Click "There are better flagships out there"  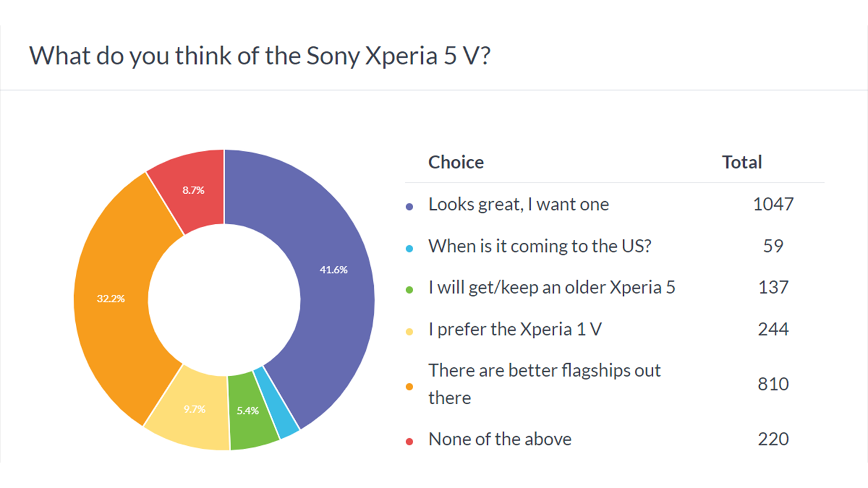pos(544,383)
